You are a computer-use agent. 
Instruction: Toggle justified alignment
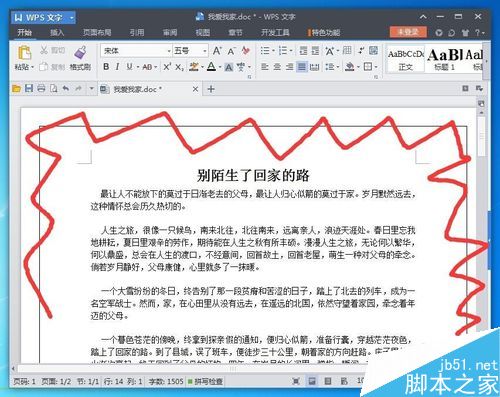(302, 67)
